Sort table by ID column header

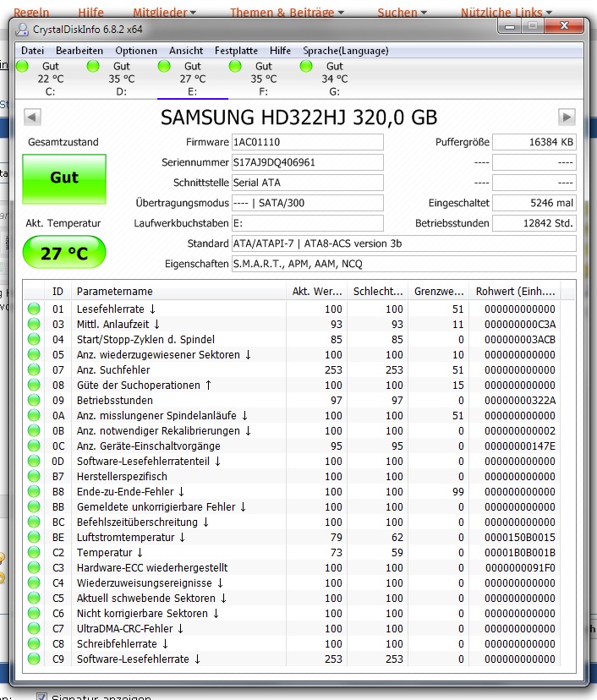coord(58,292)
